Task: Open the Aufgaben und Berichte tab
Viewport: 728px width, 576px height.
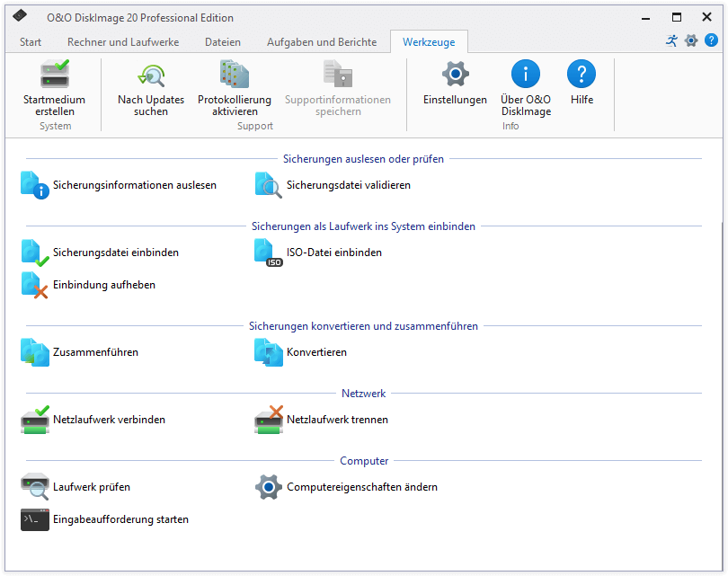Action: click(x=322, y=42)
